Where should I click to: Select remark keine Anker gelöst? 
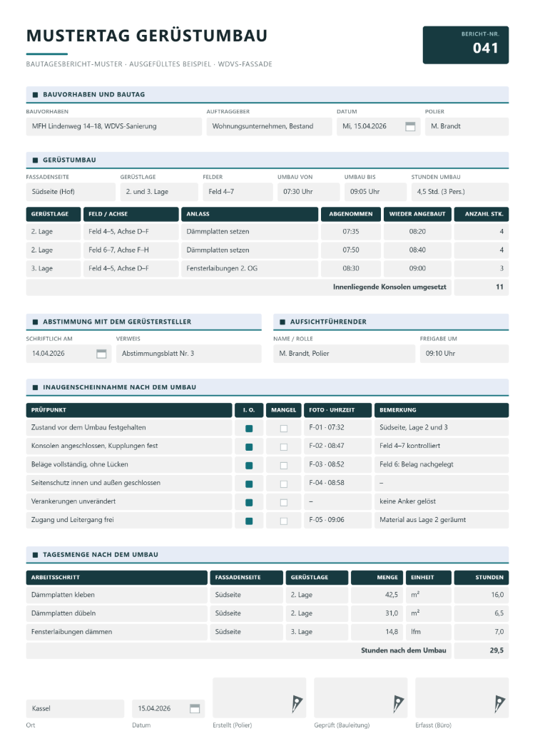pos(441,501)
